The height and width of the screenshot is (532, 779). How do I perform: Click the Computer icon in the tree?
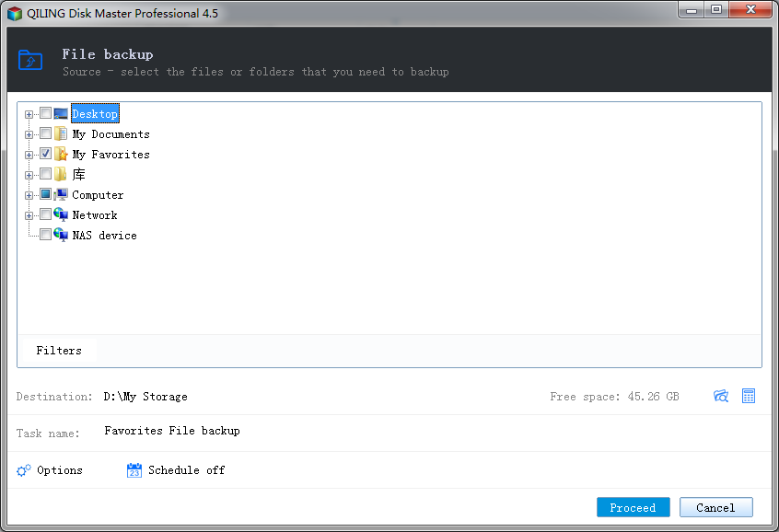point(60,194)
